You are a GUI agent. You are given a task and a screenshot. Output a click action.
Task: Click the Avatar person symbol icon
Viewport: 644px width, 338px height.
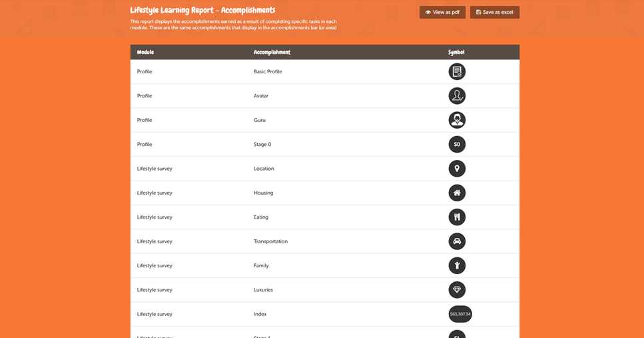pos(457,96)
